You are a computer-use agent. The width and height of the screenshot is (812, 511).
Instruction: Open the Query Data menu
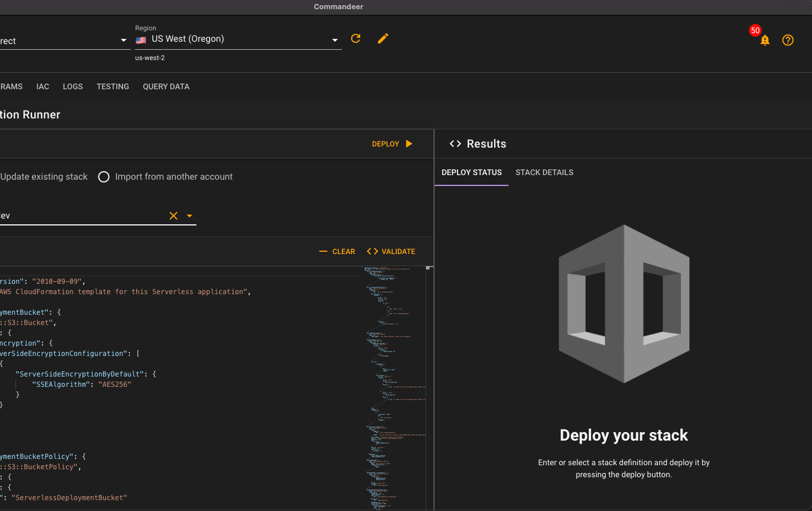166,86
